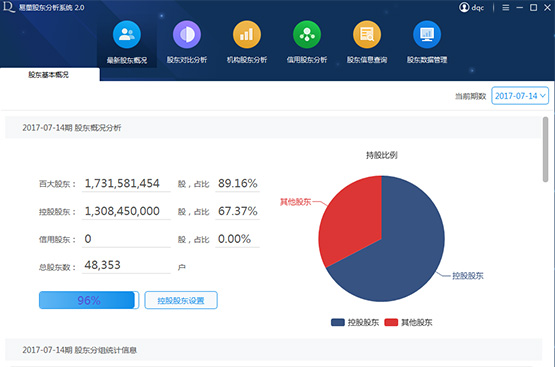Click the 持股比例 chart title
555x367 pixels.
(382, 155)
